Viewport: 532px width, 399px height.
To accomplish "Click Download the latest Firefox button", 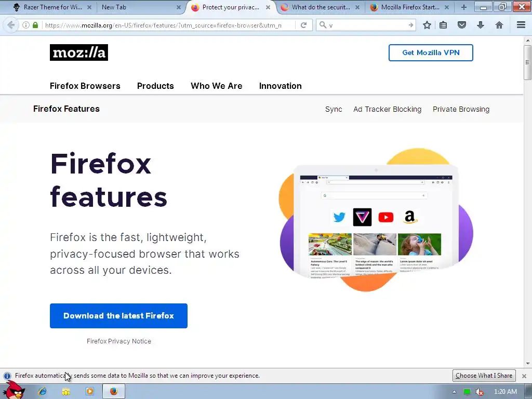I will (119, 316).
